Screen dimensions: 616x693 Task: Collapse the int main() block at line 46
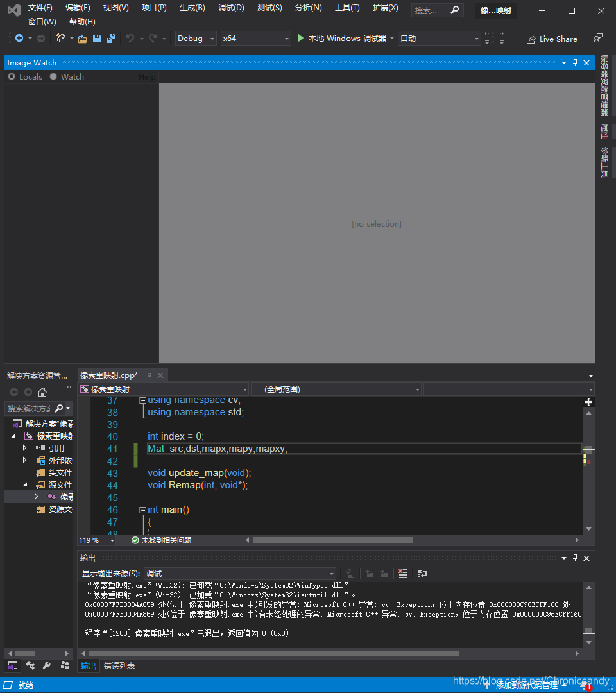[x=142, y=510]
